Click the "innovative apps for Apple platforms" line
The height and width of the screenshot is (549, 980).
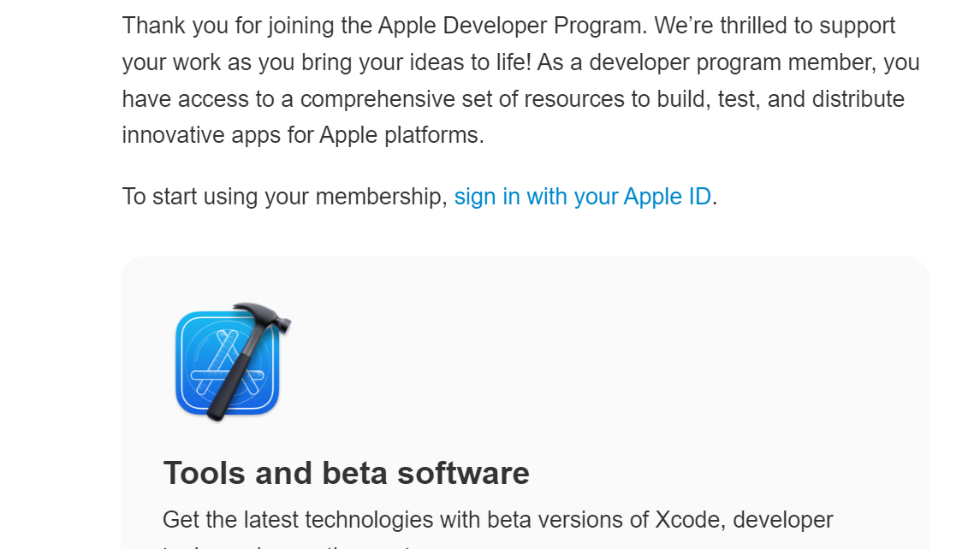(x=303, y=135)
